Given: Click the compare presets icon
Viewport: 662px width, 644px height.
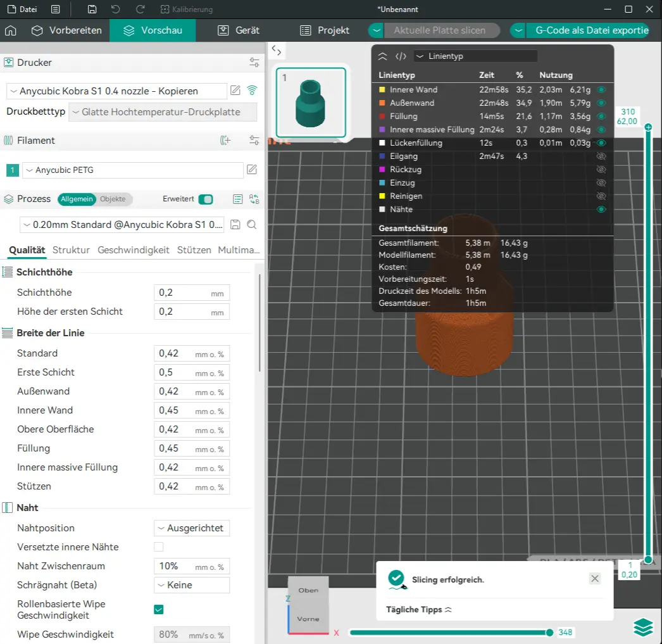Looking at the screenshot, I should point(254,199).
